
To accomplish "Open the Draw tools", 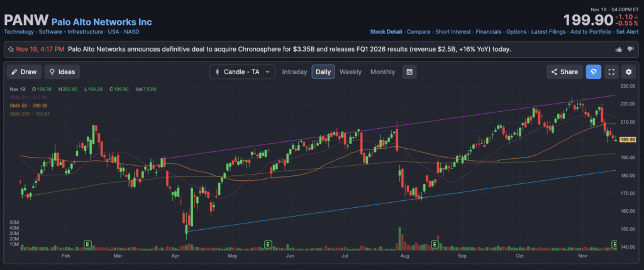I will [24, 72].
